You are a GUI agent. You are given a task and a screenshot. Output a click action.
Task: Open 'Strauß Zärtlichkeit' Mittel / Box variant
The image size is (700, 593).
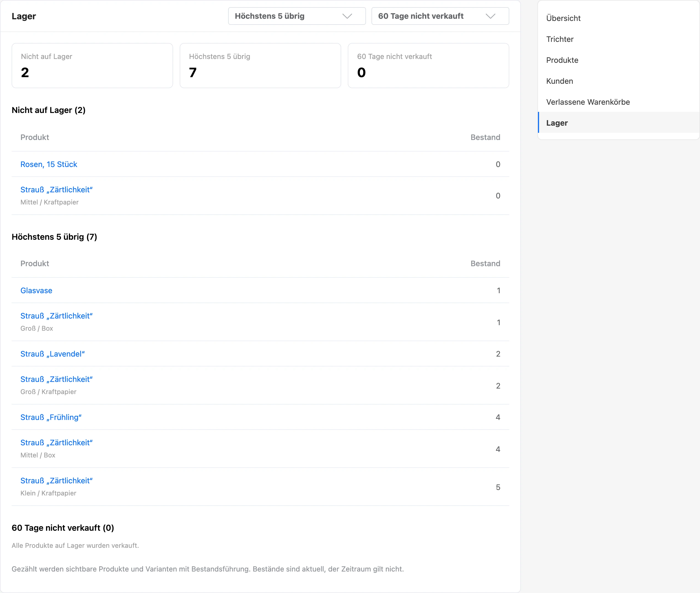56,443
